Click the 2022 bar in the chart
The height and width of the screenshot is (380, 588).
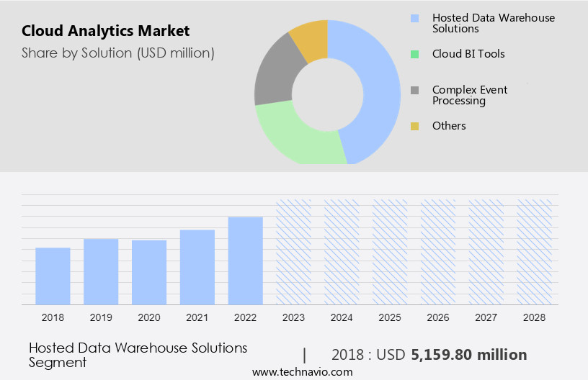[246, 261]
